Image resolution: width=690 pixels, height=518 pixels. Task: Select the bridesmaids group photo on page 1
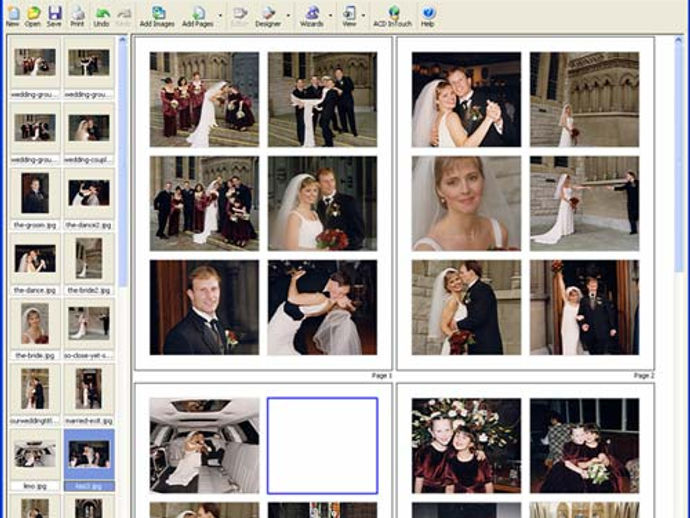coord(205,99)
